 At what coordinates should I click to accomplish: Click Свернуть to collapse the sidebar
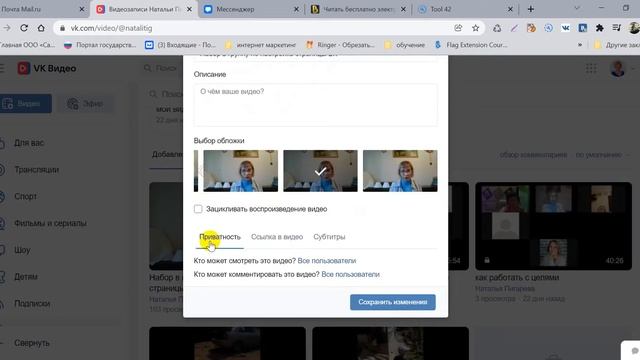pos(31,343)
